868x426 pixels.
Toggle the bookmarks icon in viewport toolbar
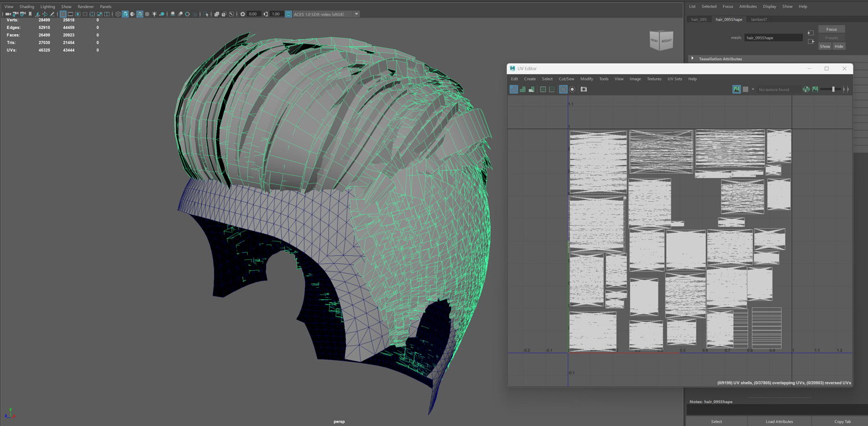(30, 14)
